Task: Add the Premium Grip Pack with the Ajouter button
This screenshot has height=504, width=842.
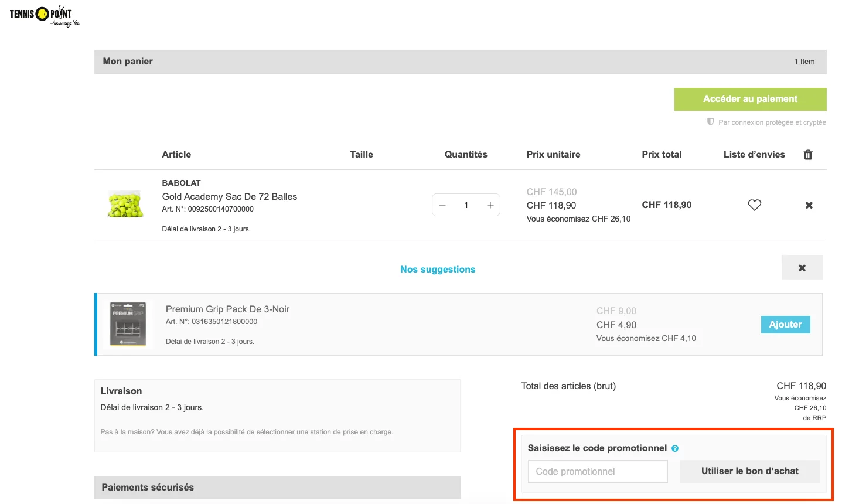Action: click(785, 324)
